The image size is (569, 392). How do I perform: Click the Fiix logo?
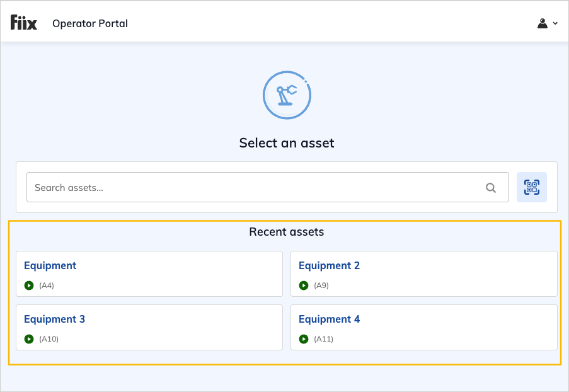[24, 23]
